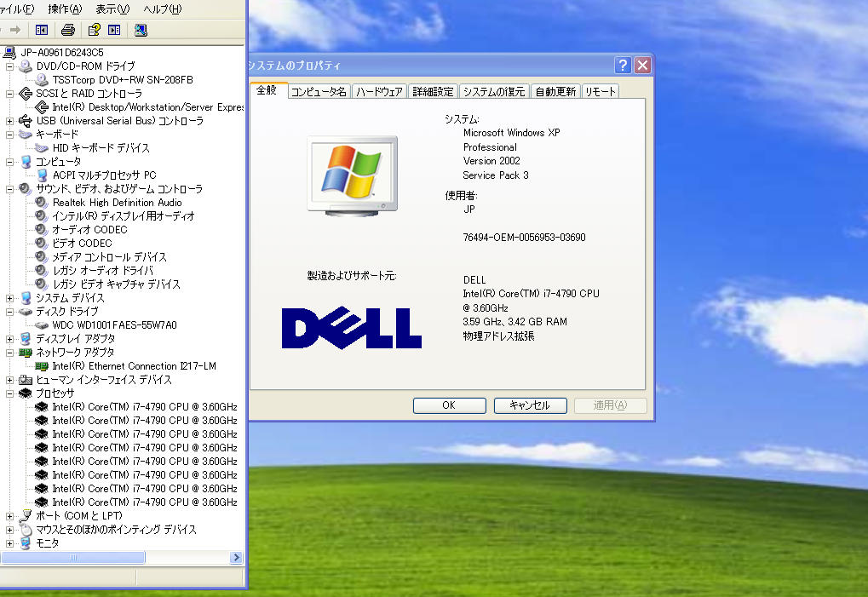Screen dimensions: 868x597
Task: Open the 表示(V) menu
Action: coord(112,9)
